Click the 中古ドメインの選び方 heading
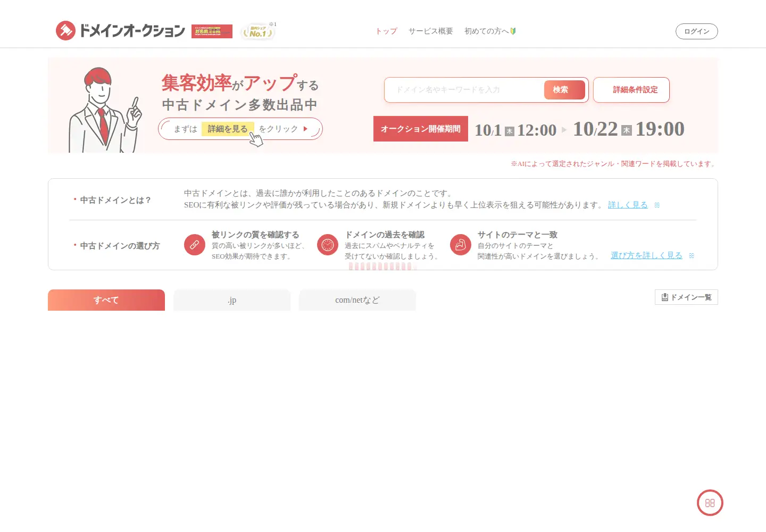This screenshot has width=766, height=532. click(120, 246)
